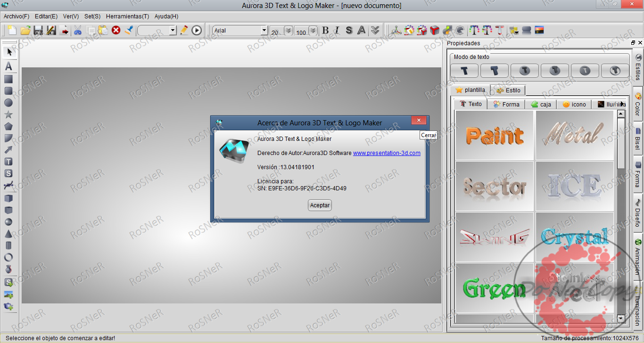This screenshot has width=644, height=343.
Task: Switch to the Forma template tab
Action: [x=506, y=104]
